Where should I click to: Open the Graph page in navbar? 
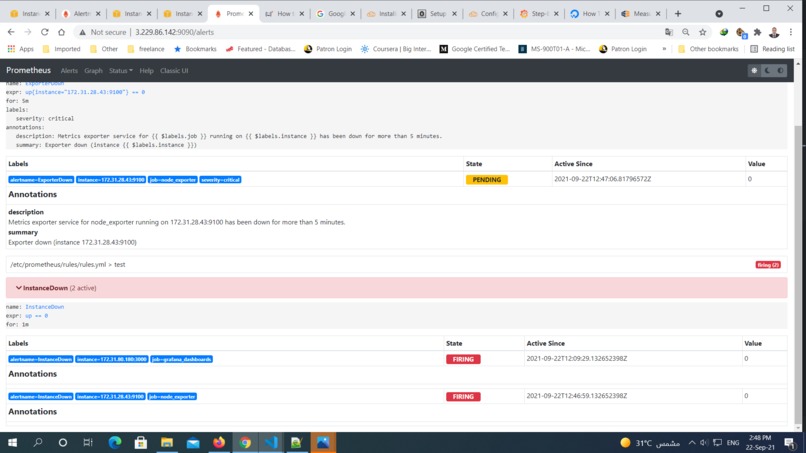click(93, 70)
